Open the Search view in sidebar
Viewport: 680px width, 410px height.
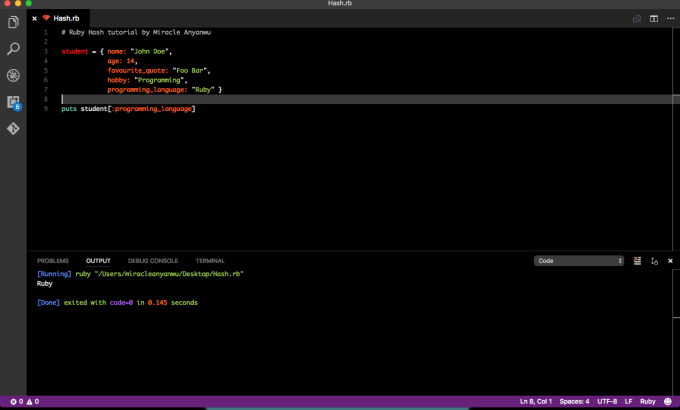pos(13,48)
